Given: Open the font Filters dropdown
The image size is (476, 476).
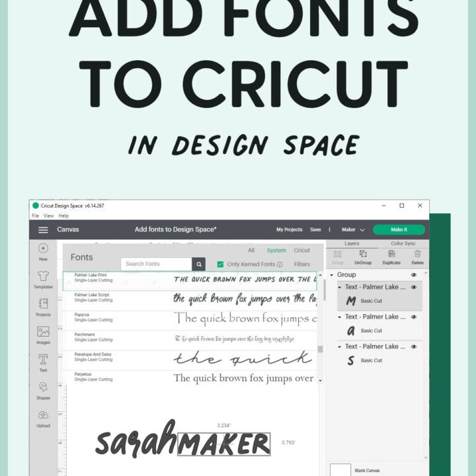Looking at the screenshot, I should click(x=301, y=264).
